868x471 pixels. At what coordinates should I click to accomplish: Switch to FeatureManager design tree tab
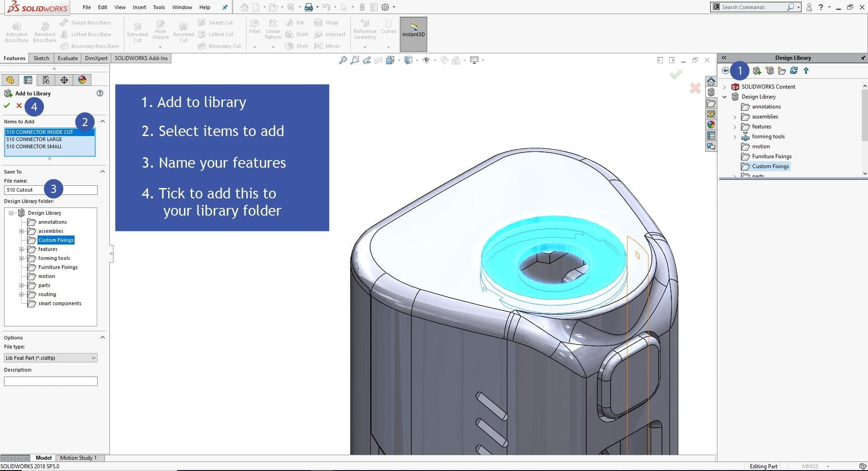point(10,80)
